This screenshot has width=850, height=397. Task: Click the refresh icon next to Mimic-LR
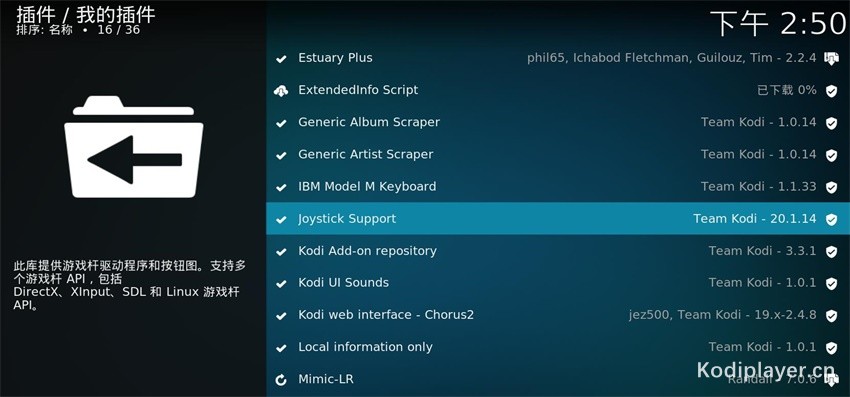coord(281,380)
